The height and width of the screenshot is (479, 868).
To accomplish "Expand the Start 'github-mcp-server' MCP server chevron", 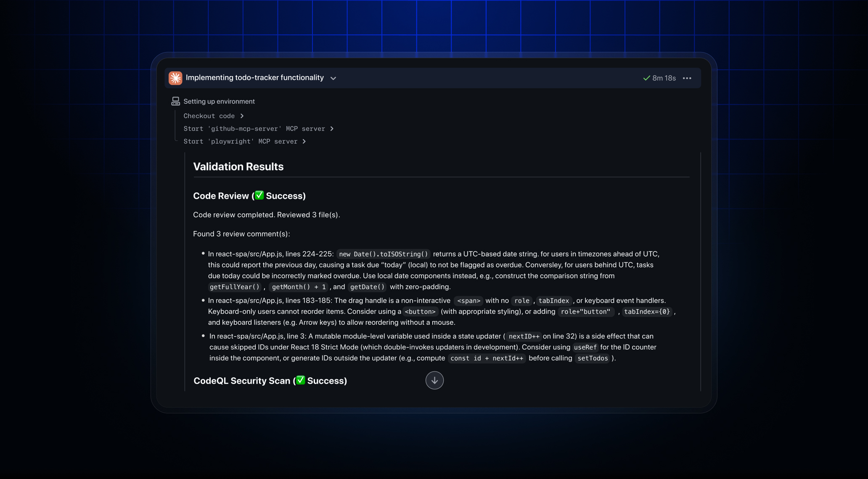I will tap(332, 129).
